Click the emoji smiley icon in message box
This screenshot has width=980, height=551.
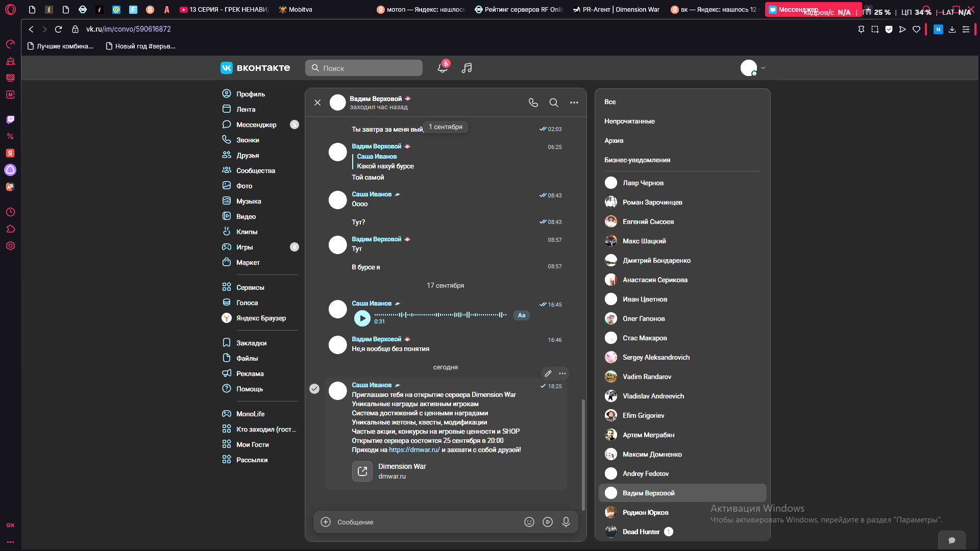click(x=529, y=522)
